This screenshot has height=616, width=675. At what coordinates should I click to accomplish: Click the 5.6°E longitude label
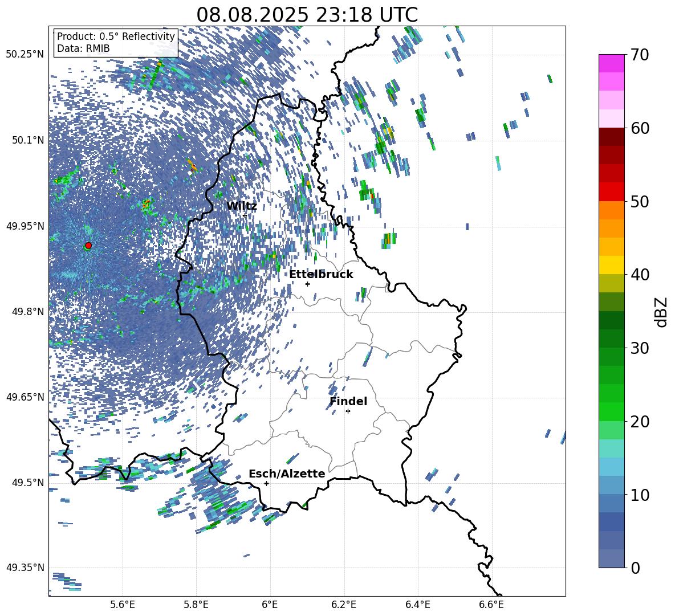(x=123, y=605)
